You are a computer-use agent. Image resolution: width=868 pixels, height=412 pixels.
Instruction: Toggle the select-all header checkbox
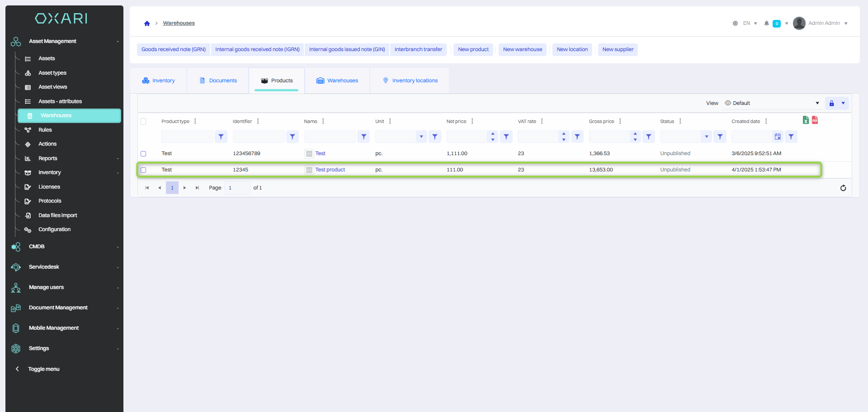(x=143, y=121)
